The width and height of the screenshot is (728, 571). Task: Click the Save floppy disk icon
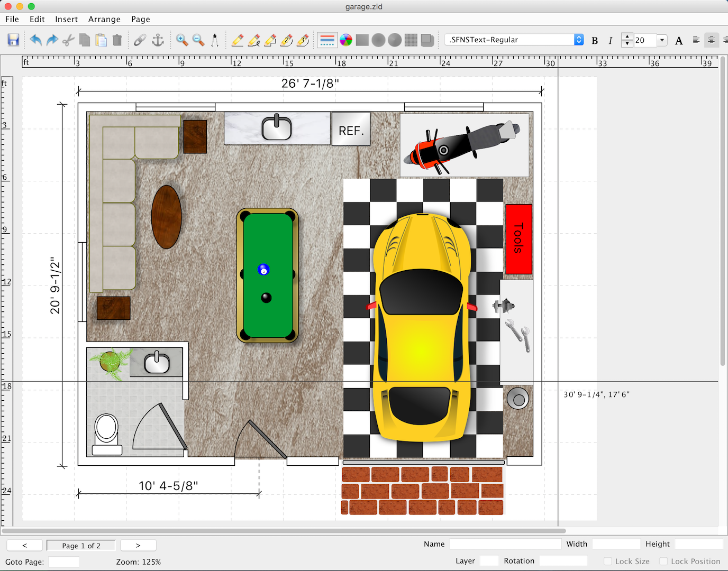pyautogui.click(x=13, y=40)
